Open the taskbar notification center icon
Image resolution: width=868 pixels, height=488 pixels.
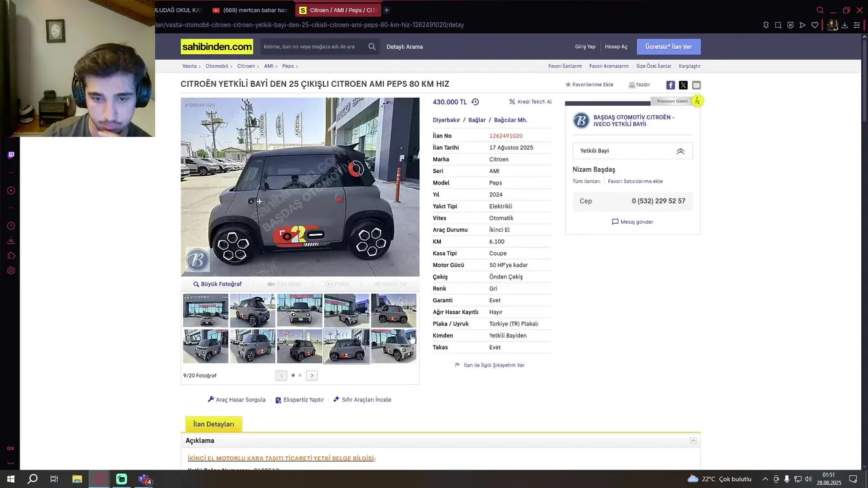[x=854, y=479]
